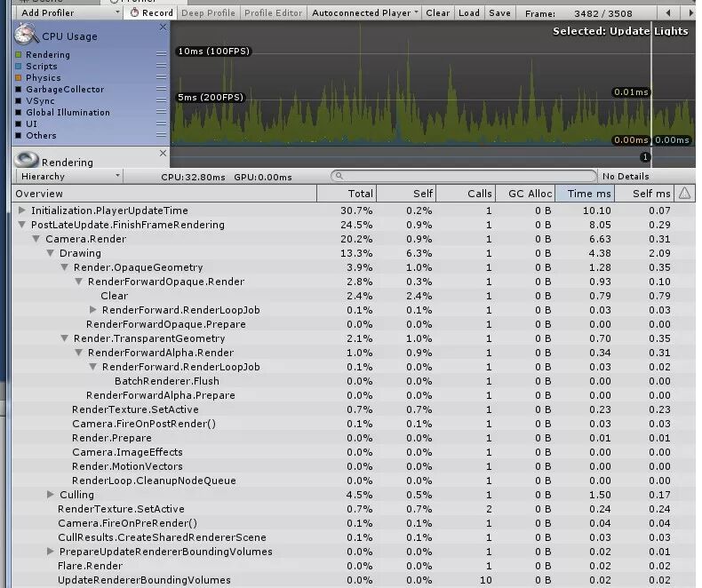Collapse Render.OpaqueGeometry row
This screenshot has height=588, width=702.
65,267
